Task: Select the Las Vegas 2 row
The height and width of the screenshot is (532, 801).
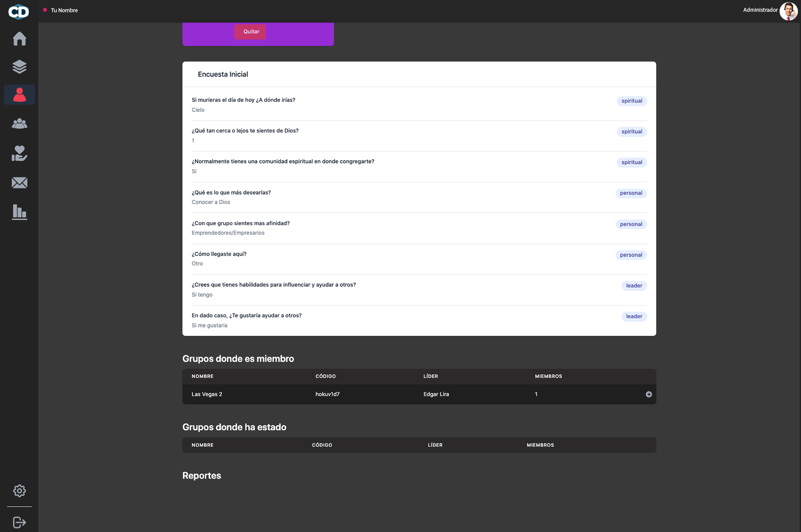Action: pyautogui.click(x=419, y=394)
